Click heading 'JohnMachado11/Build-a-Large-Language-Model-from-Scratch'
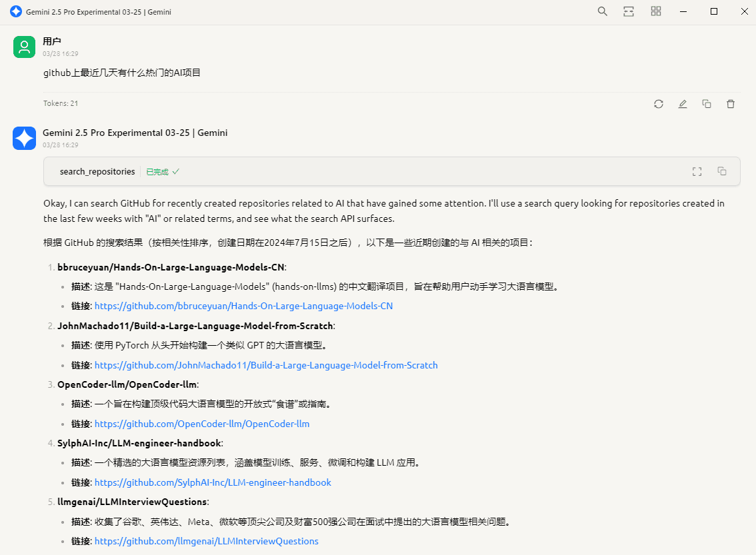 (195, 326)
